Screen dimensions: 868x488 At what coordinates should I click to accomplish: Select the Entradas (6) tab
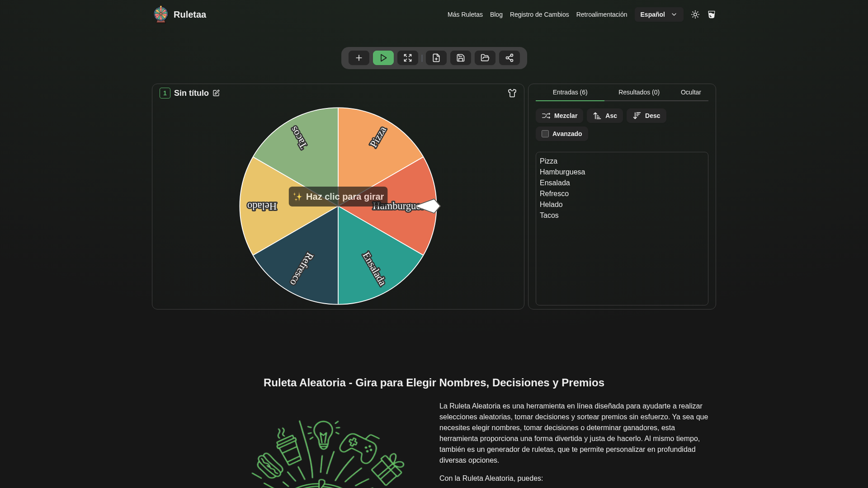pyautogui.click(x=570, y=92)
